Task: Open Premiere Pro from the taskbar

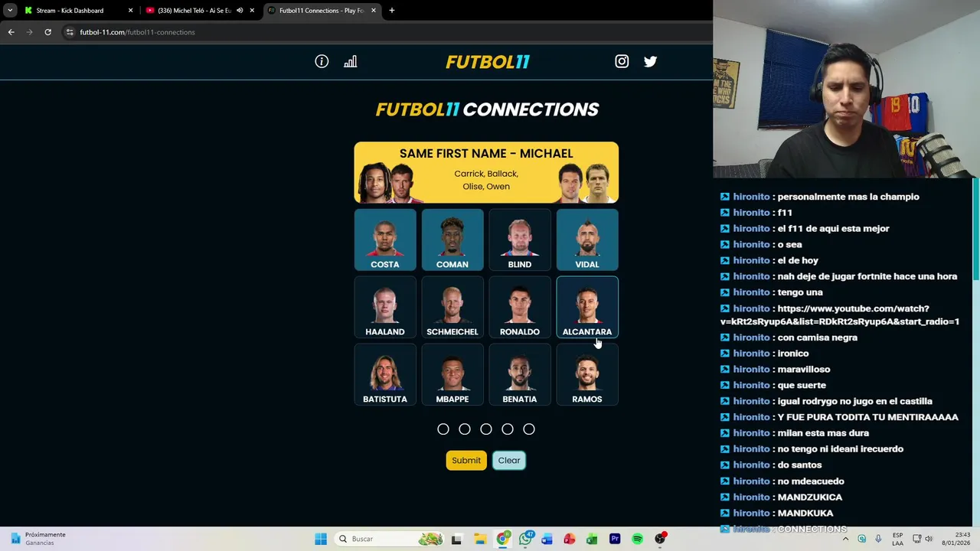Action: pyautogui.click(x=615, y=539)
